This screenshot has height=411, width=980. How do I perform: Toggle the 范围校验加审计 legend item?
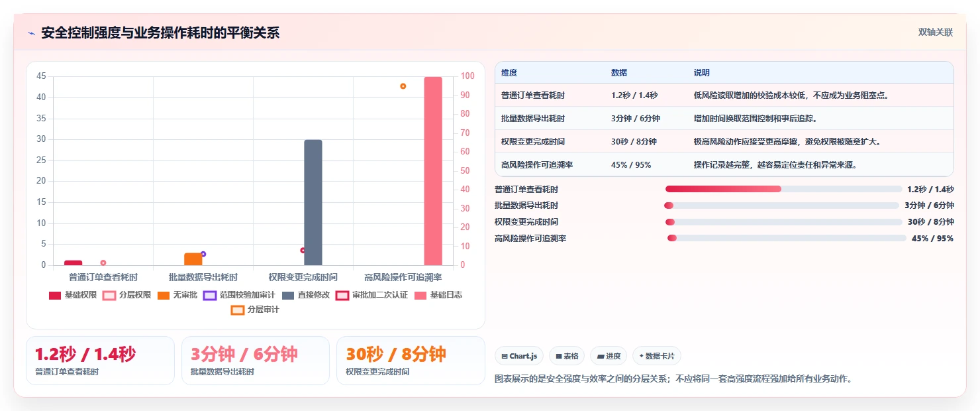[x=239, y=295]
